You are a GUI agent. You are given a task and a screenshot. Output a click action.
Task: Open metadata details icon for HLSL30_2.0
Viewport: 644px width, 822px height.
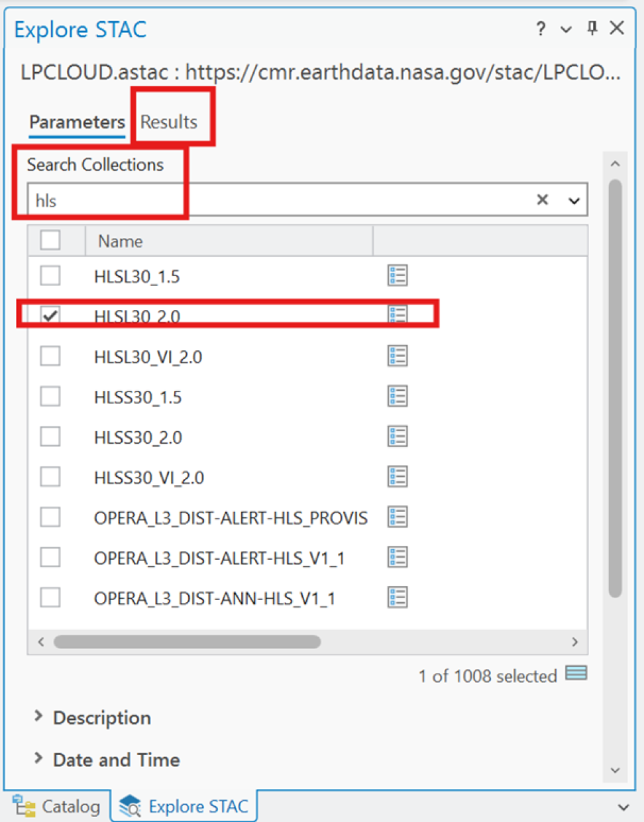click(x=398, y=314)
